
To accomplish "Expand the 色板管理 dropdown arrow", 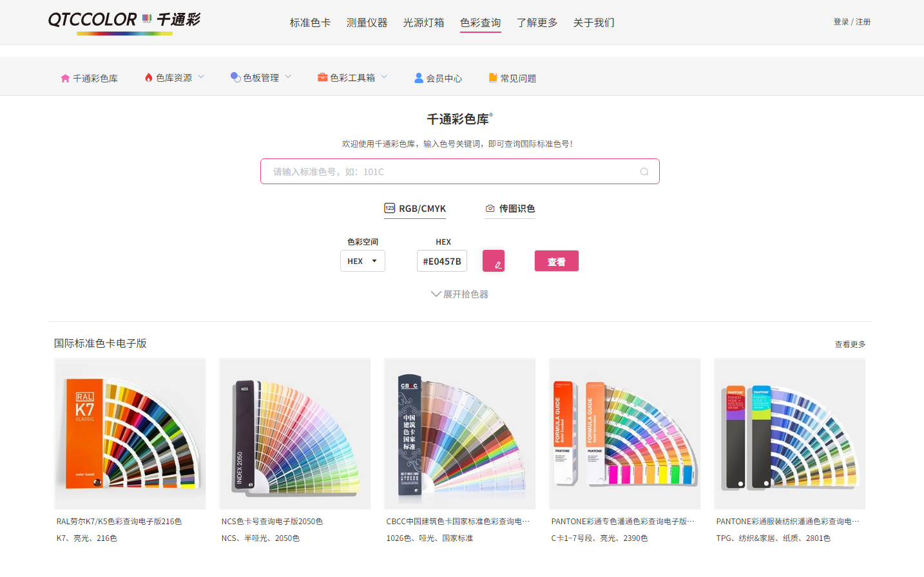I will [x=288, y=77].
